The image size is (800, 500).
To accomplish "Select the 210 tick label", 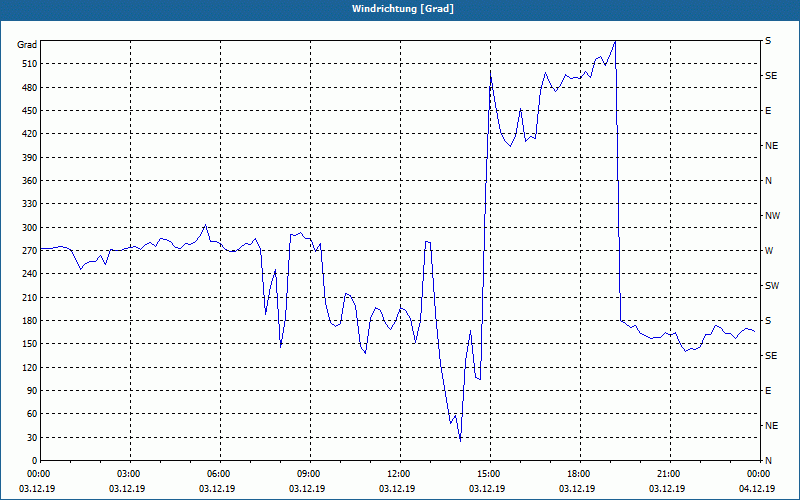I will pos(28,297).
